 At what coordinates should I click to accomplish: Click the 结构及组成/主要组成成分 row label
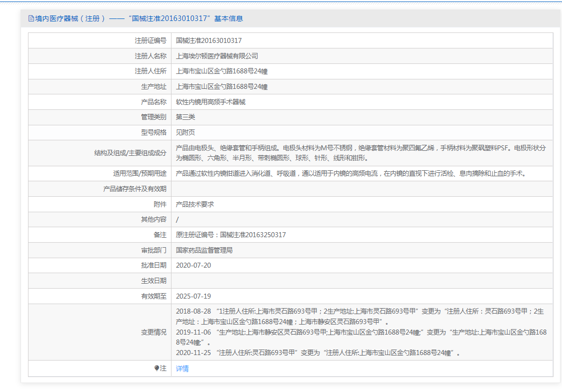tap(130, 153)
